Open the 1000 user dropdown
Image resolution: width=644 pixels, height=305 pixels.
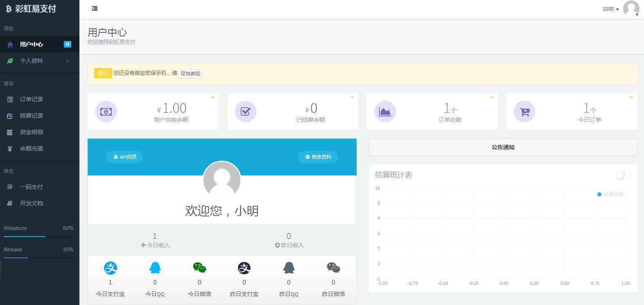pyautogui.click(x=610, y=9)
